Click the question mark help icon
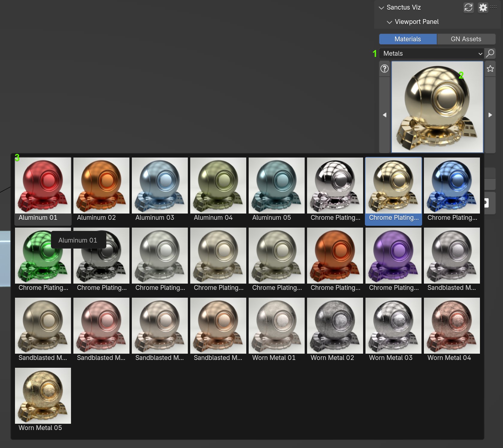Screen dimensions: 503x448 click(x=384, y=69)
